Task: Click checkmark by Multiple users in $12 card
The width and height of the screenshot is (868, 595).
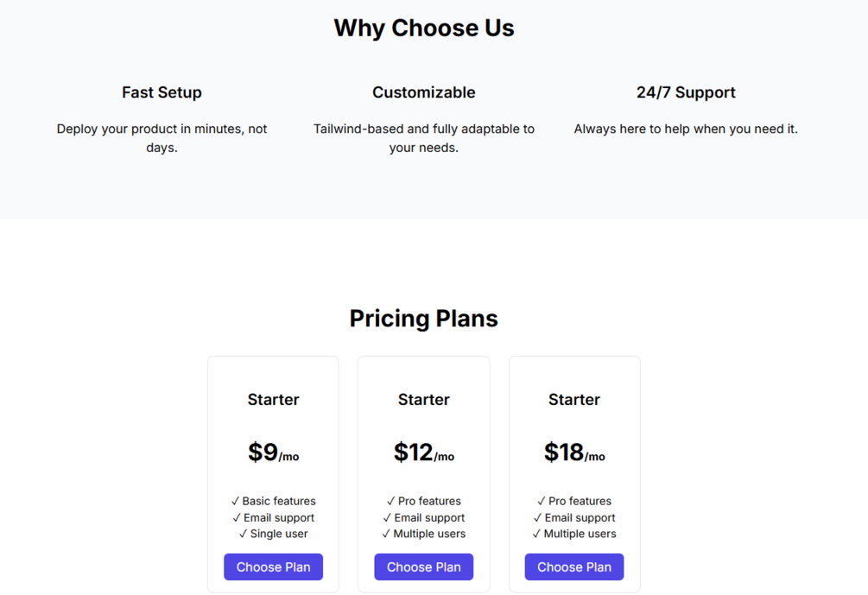Action: 386,534
